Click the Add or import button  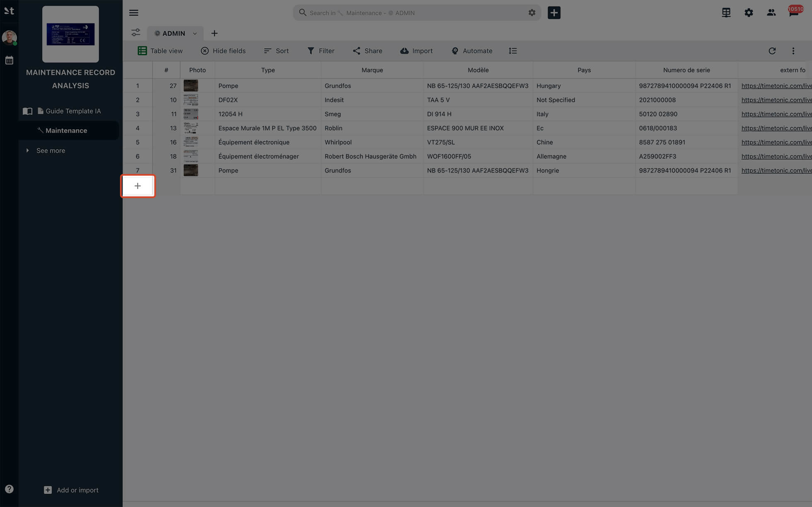click(71, 490)
